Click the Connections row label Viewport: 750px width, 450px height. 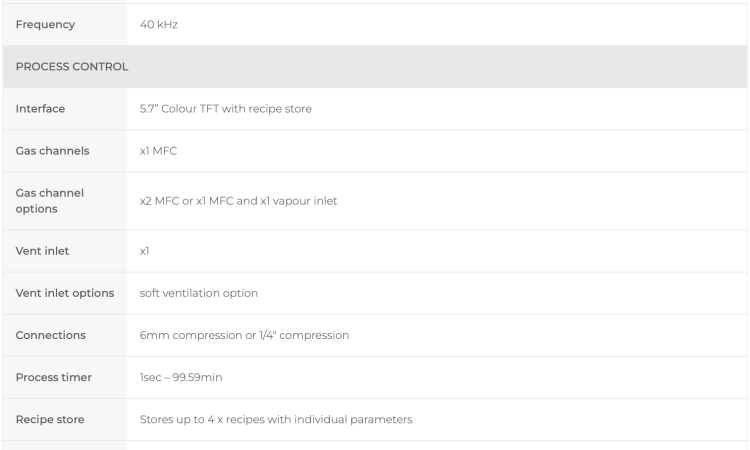click(50, 335)
